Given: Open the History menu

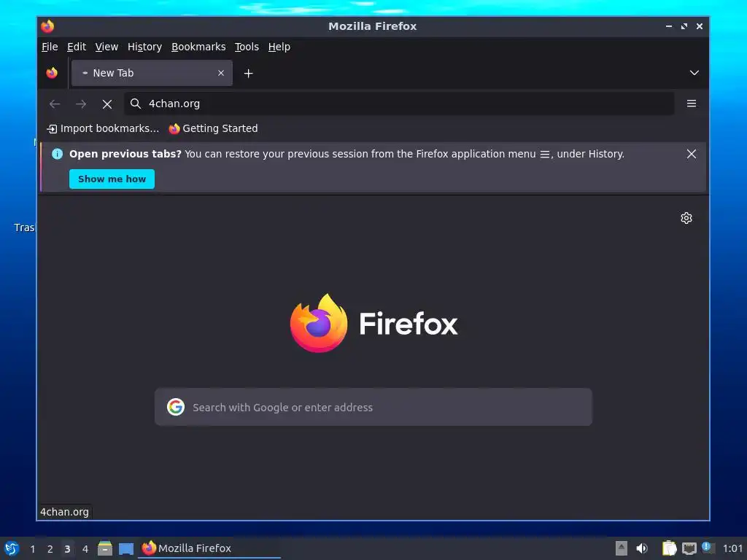Looking at the screenshot, I should click(144, 47).
